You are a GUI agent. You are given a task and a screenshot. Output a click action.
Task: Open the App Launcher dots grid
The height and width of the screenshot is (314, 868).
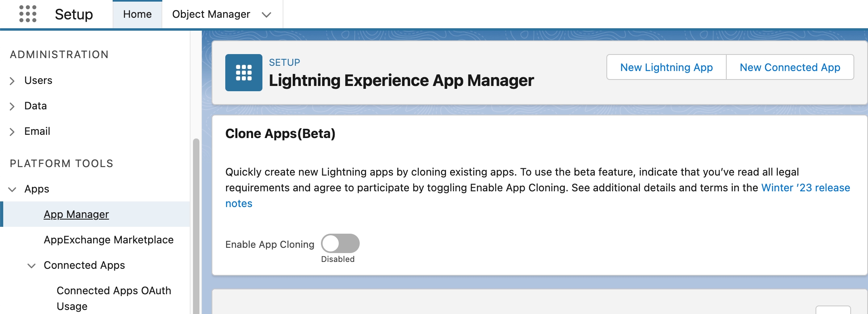[x=28, y=14]
